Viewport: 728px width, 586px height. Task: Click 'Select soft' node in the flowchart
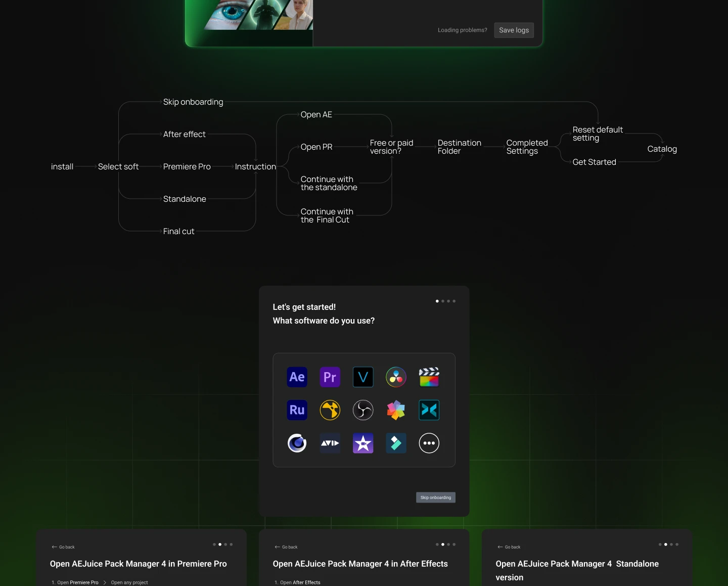118,167
